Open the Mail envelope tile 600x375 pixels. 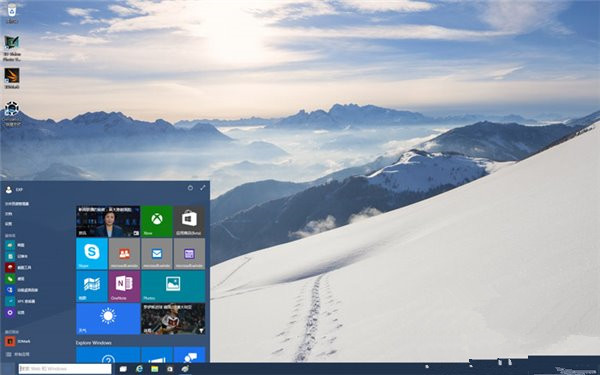pos(157,254)
